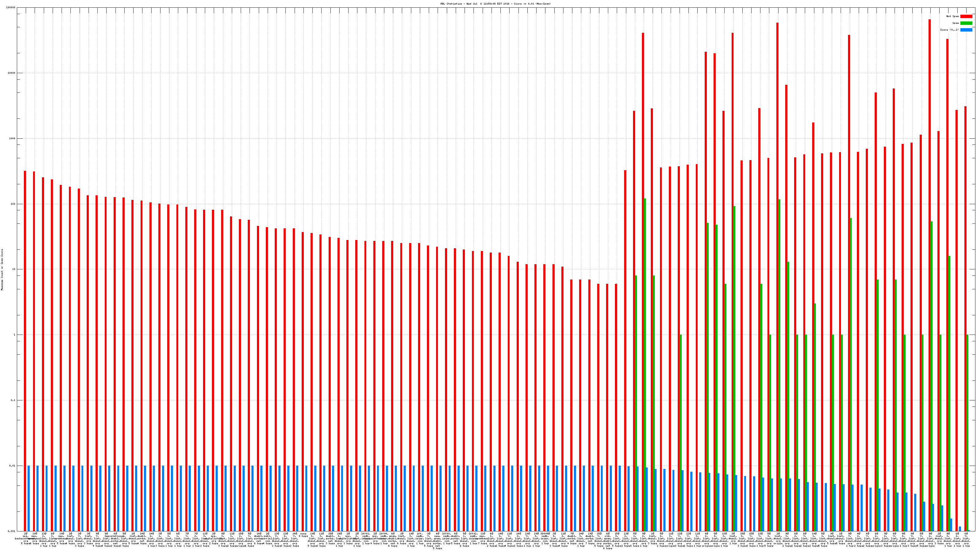Click the "none 0 hops" x-axis label

pos(303,535)
